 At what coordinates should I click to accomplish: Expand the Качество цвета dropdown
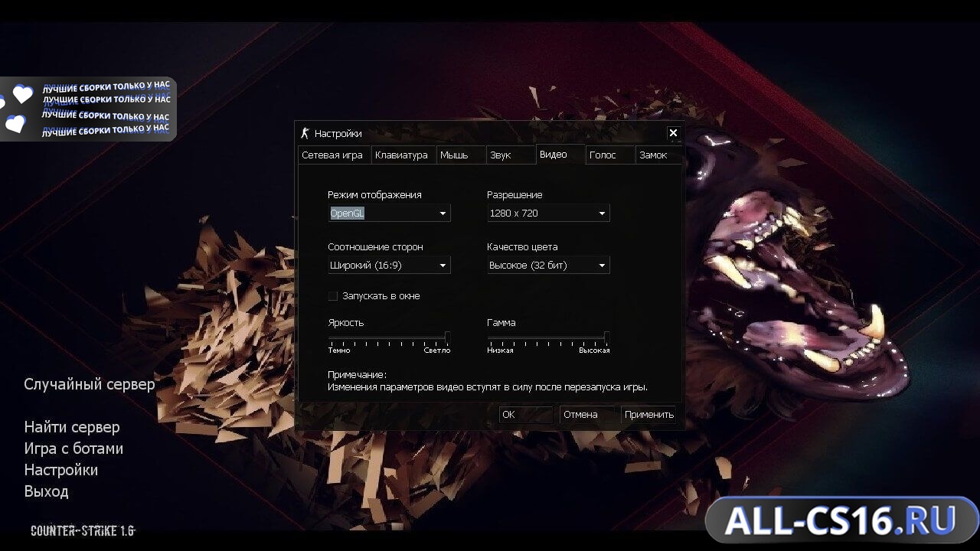tap(548, 266)
